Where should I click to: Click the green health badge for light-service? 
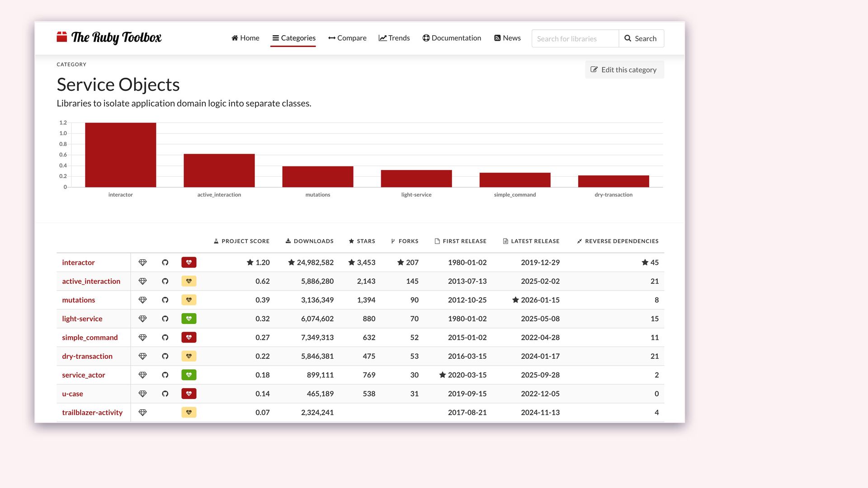tap(189, 319)
